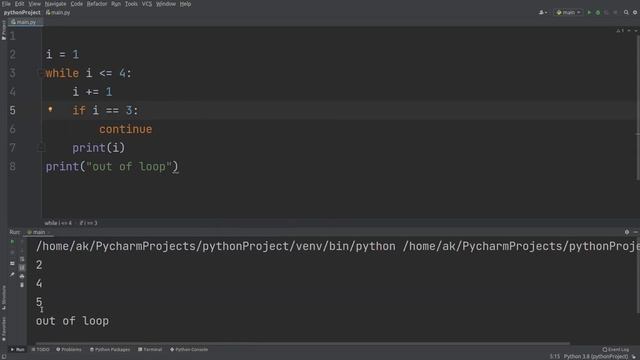
Task: Open the Edit menu
Action: [19, 4]
